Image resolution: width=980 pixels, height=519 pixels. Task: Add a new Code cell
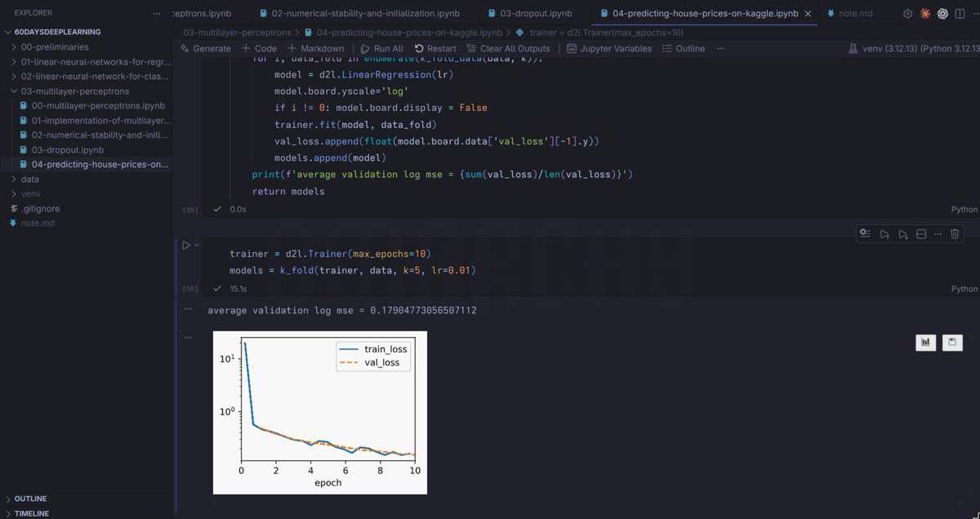coord(259,48)
